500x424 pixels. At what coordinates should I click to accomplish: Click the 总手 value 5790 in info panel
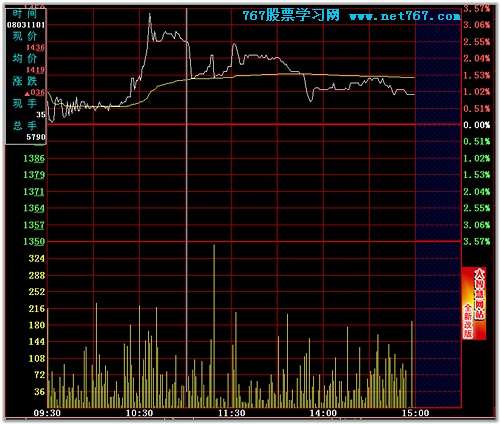[x=36, y=137]
